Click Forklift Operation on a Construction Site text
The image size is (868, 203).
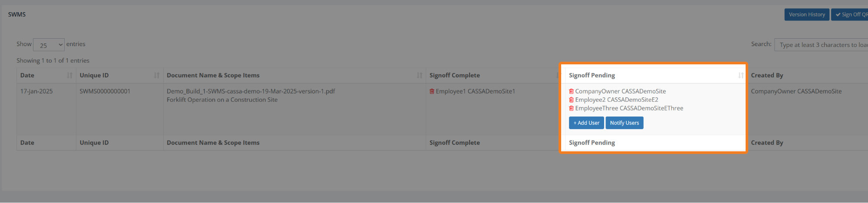tap(222, 100)
